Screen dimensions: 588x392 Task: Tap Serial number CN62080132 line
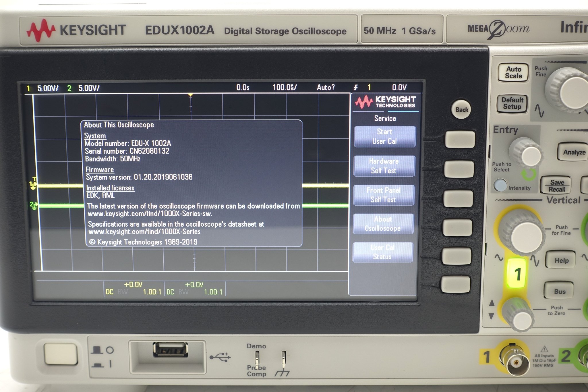click(127, 151)
